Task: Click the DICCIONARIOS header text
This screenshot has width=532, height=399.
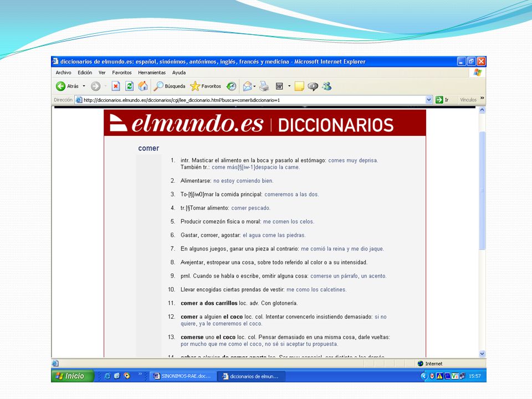Action: pyautogui.click(x=336, y=125)
